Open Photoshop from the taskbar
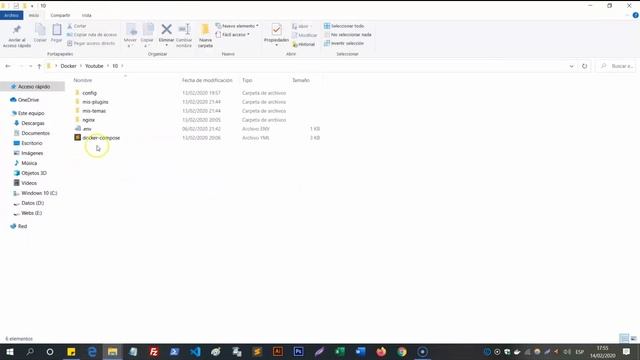 [298, 352]
